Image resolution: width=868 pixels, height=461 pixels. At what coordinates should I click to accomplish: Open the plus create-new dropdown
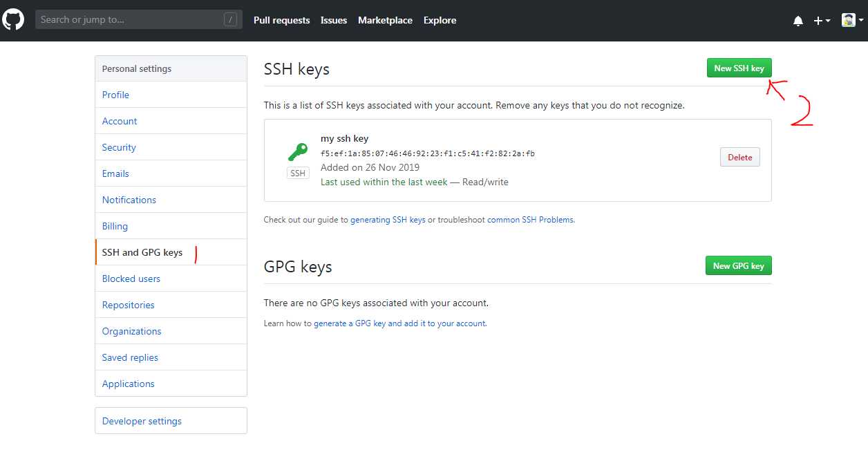pyautogui.click(x=822, y=21)
